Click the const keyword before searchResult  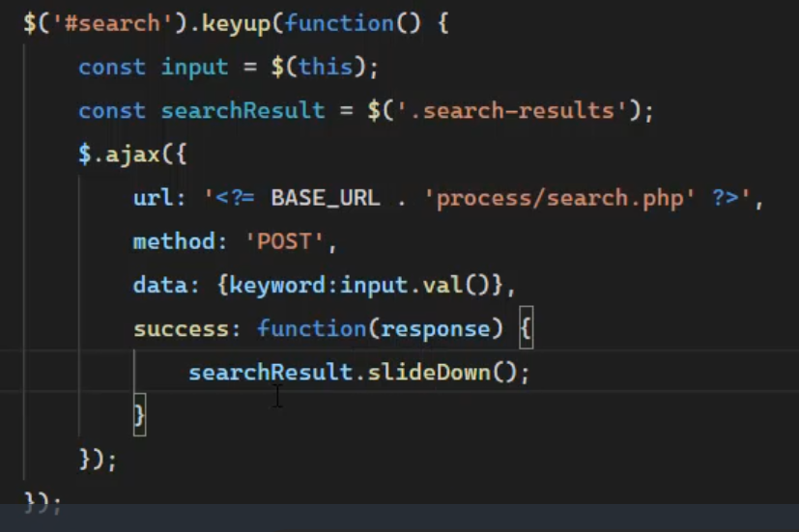click(x=112, y=111)
